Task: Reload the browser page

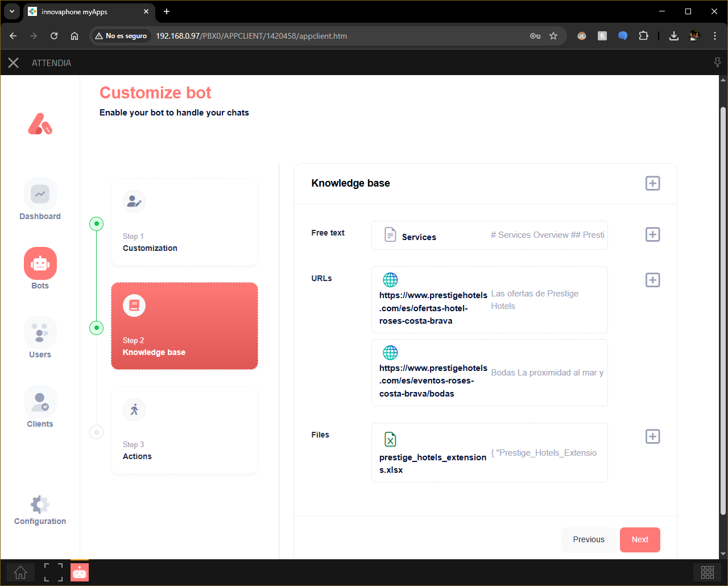Action: point(54,36)
